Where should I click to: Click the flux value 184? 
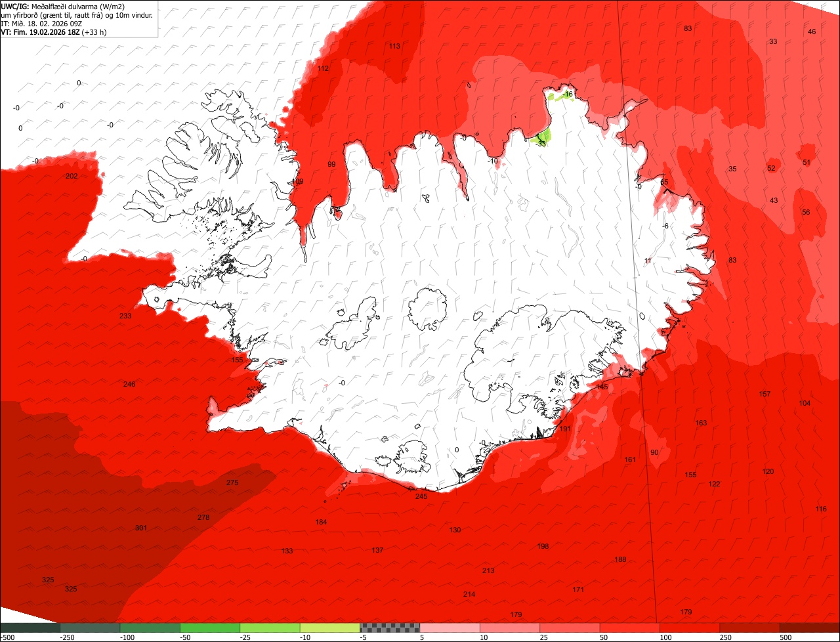(x=321, y=522)
